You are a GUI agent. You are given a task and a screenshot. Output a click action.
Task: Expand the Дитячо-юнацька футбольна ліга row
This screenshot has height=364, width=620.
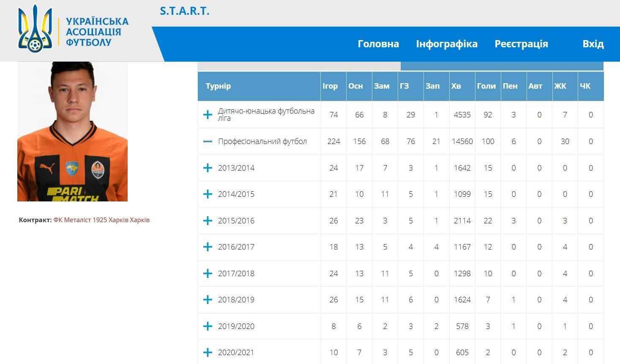coord(208,115)
